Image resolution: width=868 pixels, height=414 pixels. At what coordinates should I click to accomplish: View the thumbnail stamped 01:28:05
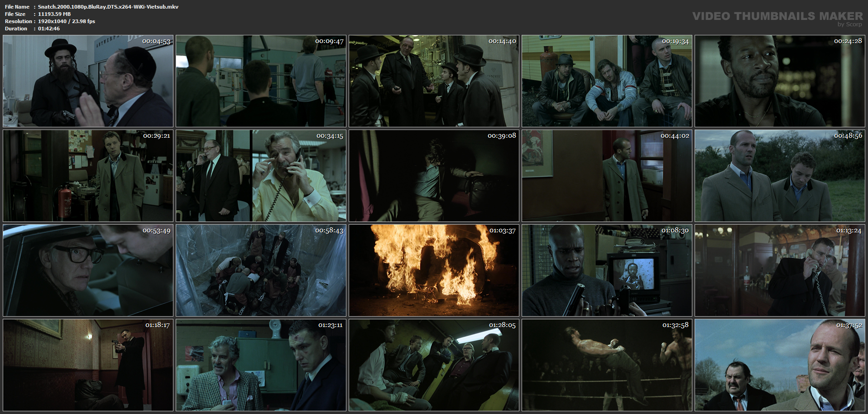coord(434,365)
